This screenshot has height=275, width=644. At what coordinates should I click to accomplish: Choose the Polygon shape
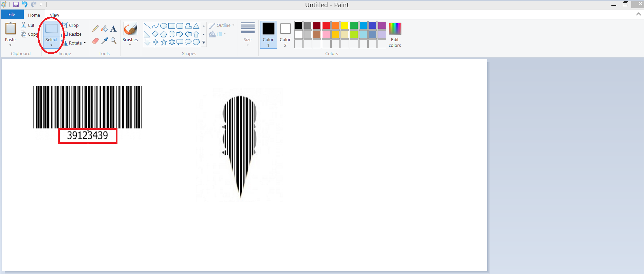[188, 26]
